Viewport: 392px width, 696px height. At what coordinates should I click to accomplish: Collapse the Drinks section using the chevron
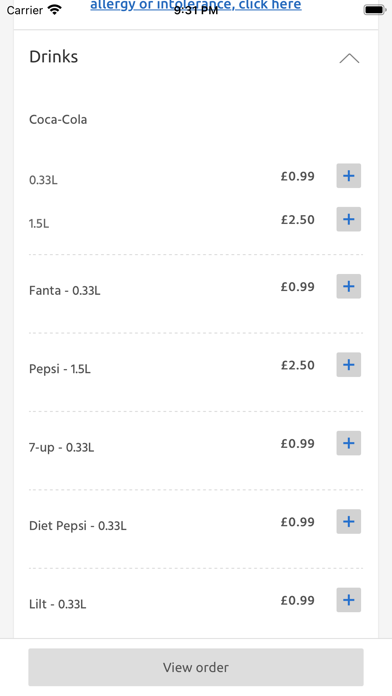tap(349, 59)
